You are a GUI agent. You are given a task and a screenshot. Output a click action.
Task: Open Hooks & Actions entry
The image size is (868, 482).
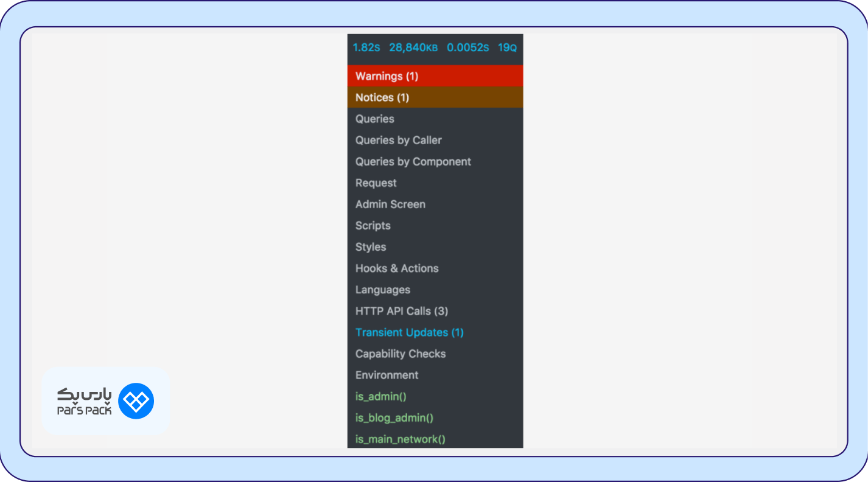396,268
